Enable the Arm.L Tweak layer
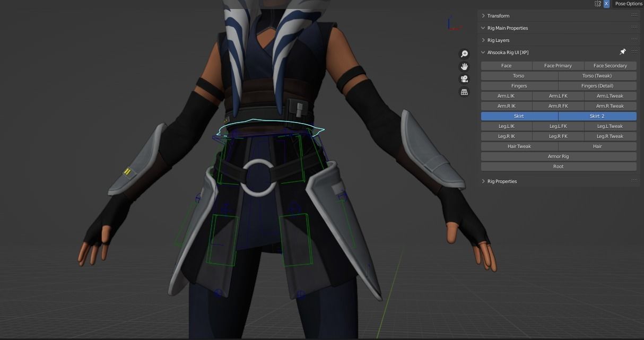The image size is (644, 340). (611, 96)
